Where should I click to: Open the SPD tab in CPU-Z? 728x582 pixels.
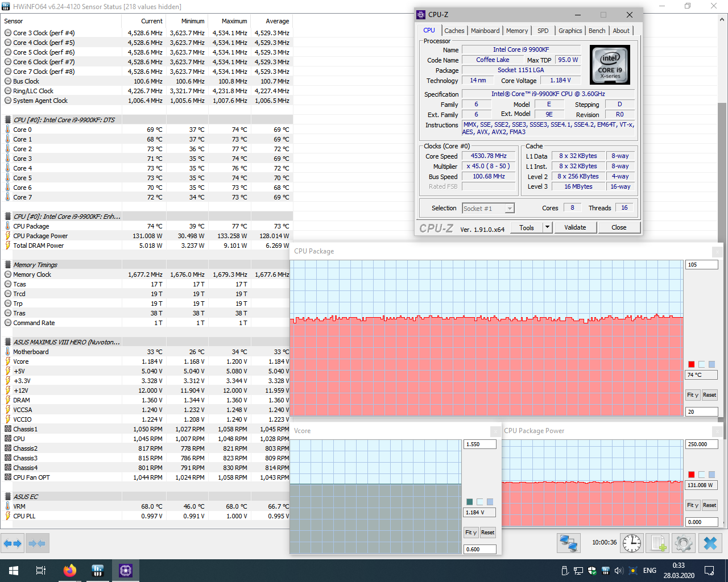click(543, 31)
